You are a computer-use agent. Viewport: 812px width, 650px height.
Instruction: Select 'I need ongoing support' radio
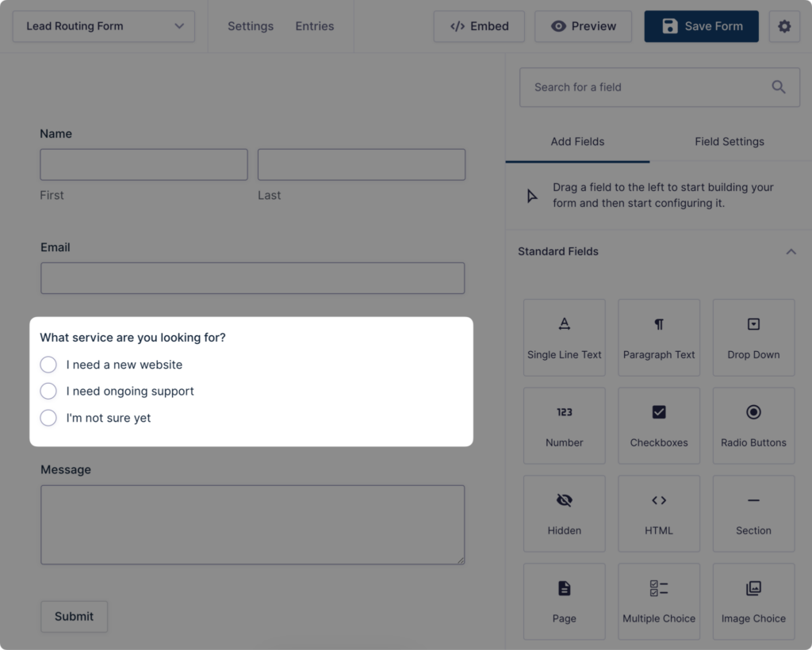(x=48, y=391)
